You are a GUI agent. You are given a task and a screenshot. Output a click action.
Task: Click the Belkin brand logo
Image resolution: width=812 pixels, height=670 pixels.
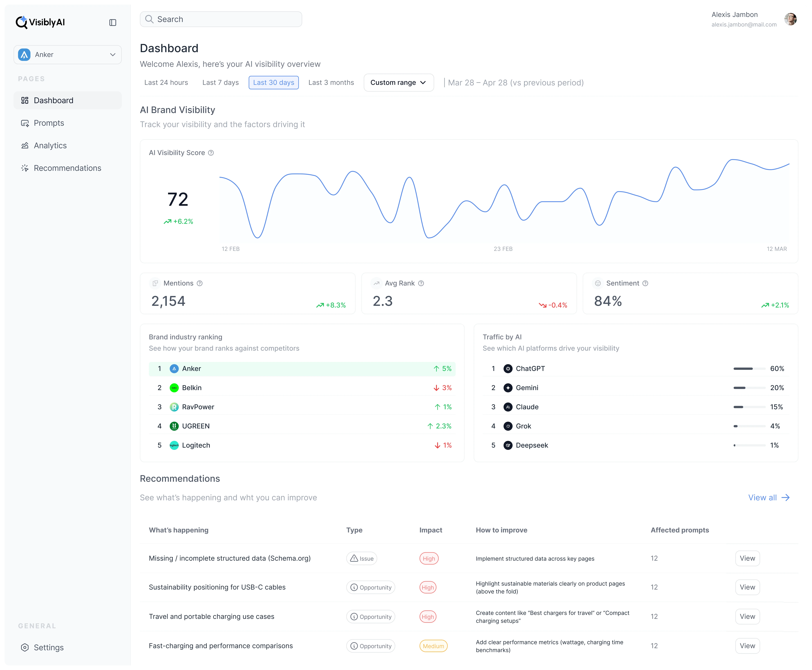(174, 388)
